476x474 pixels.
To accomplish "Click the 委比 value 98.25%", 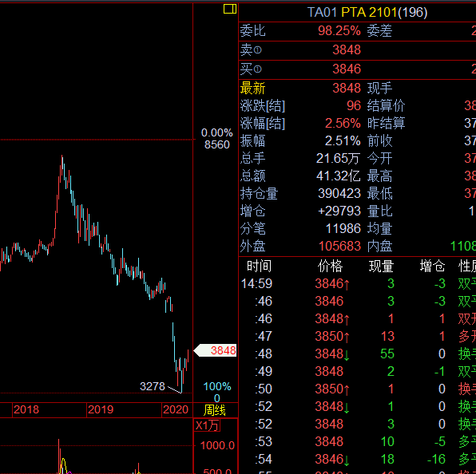I will tap(339, 30).
